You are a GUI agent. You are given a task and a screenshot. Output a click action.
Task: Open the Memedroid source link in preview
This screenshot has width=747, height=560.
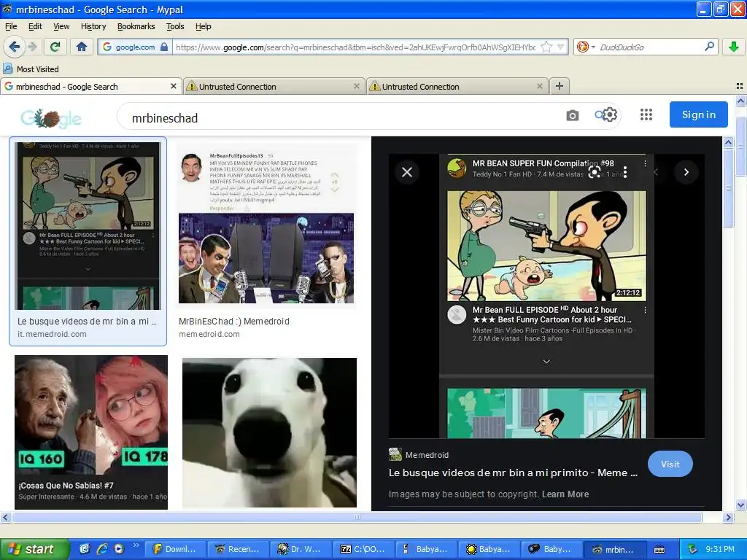pyautogui.click(x=419, y=455)
